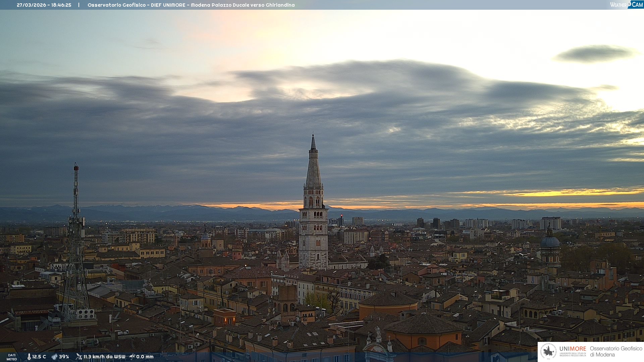Click the humidity water drops icon
Screen dimensions: 644x362
(54, 357)
